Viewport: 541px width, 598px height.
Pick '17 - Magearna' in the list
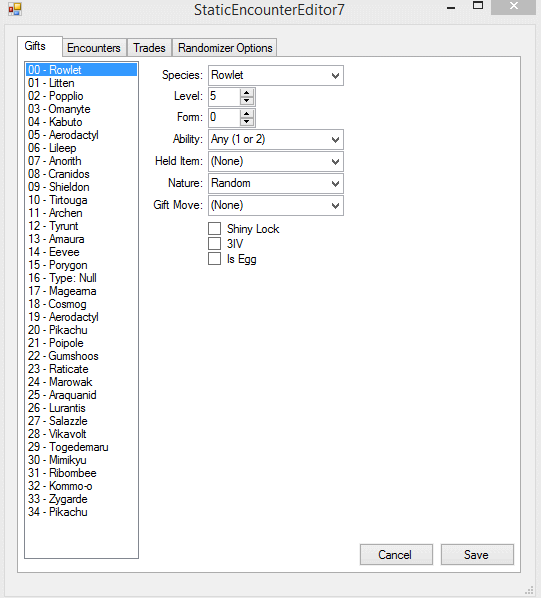point(81,291)
